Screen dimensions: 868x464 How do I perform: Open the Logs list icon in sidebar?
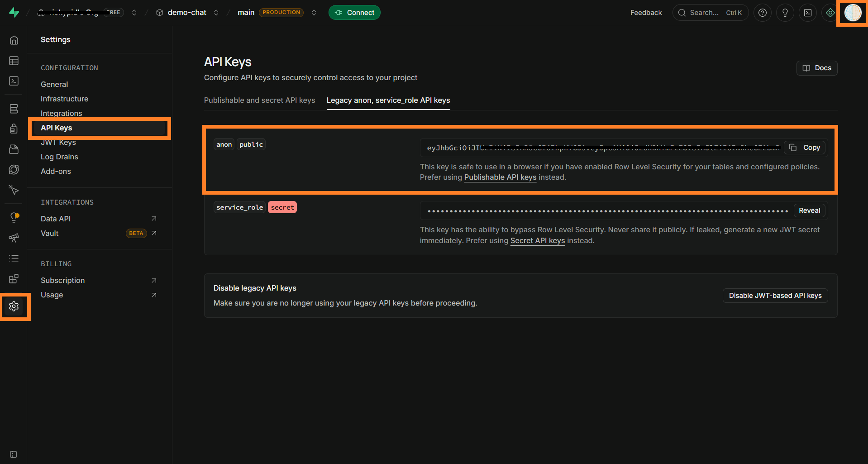(x=14, y=258)
